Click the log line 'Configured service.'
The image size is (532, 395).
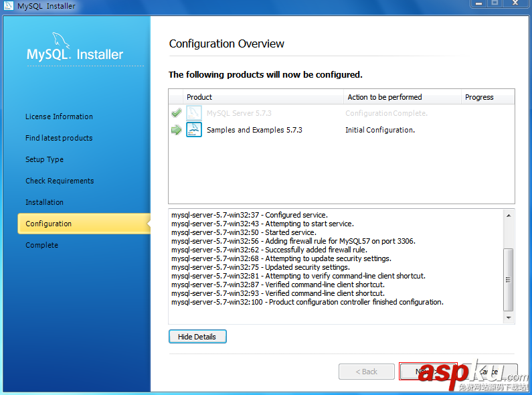pyautogui.click(x=250, y=215)
